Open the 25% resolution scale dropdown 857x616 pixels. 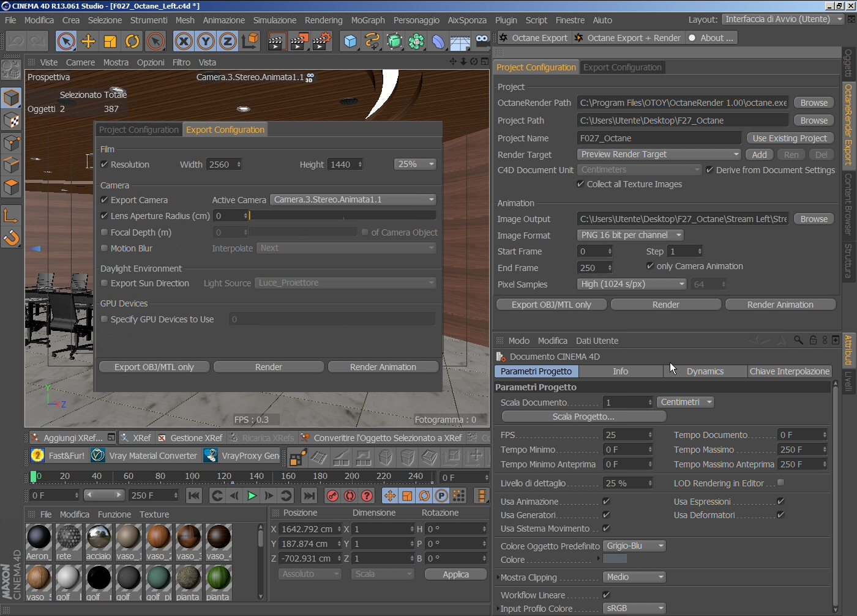click(x=416, y=165)
